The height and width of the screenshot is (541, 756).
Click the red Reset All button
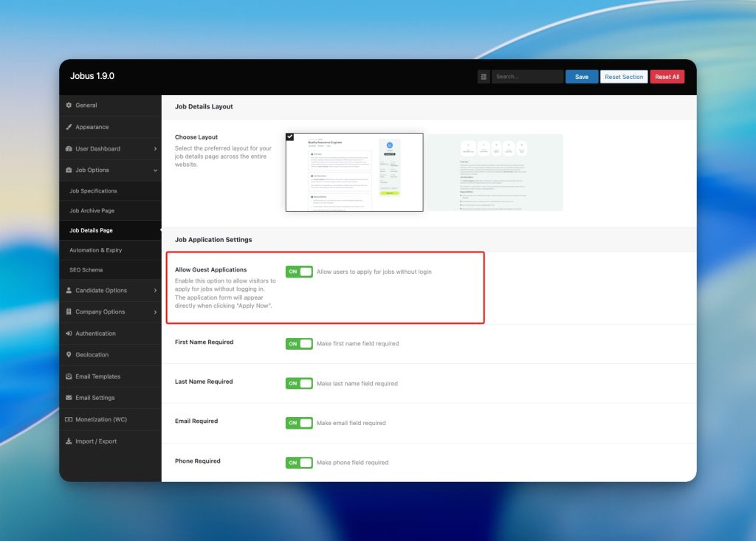667,77
